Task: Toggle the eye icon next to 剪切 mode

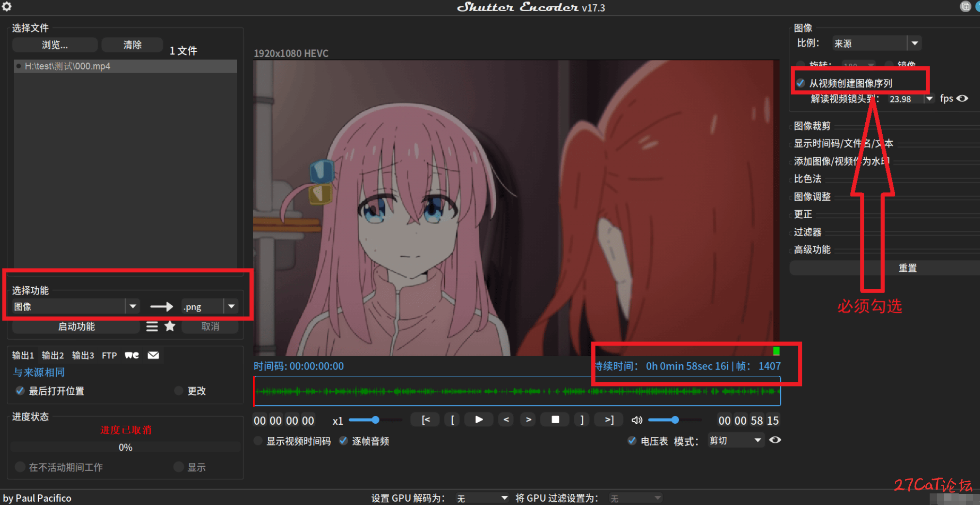Action: click(775, 440)
